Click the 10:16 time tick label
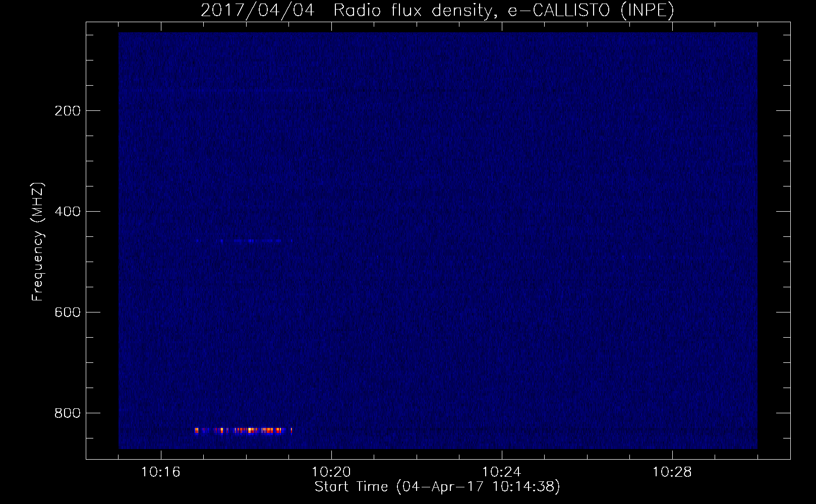This screenshot has height=504, width=816. pos(160,472)
